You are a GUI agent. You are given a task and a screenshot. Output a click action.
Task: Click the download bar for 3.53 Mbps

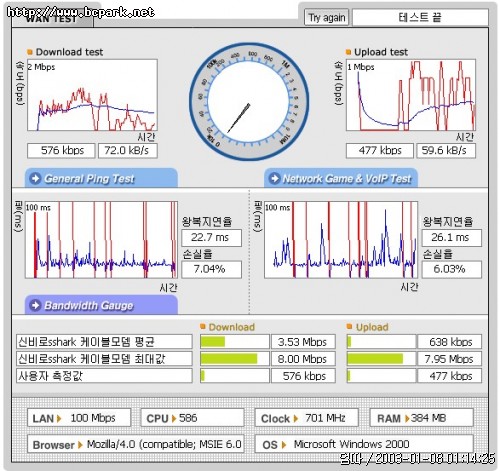click(x=235, y=342)
